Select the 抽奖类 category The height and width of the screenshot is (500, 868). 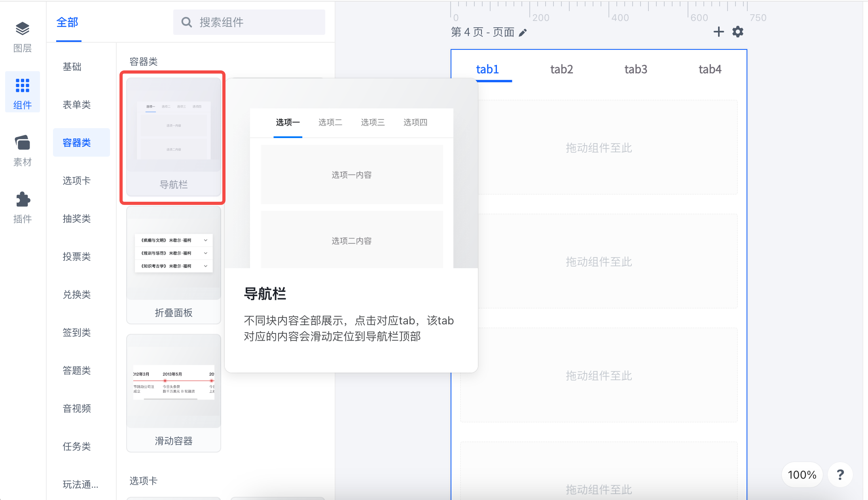pyautogui.click(x=77, y=218)
